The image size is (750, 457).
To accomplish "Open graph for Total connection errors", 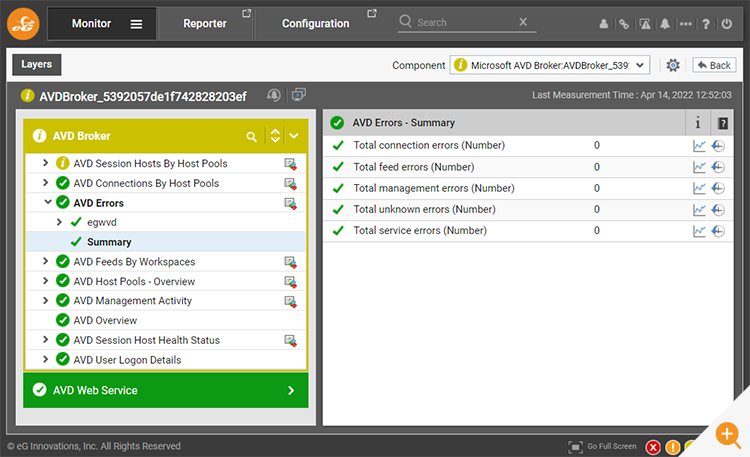I will [699, 146].
